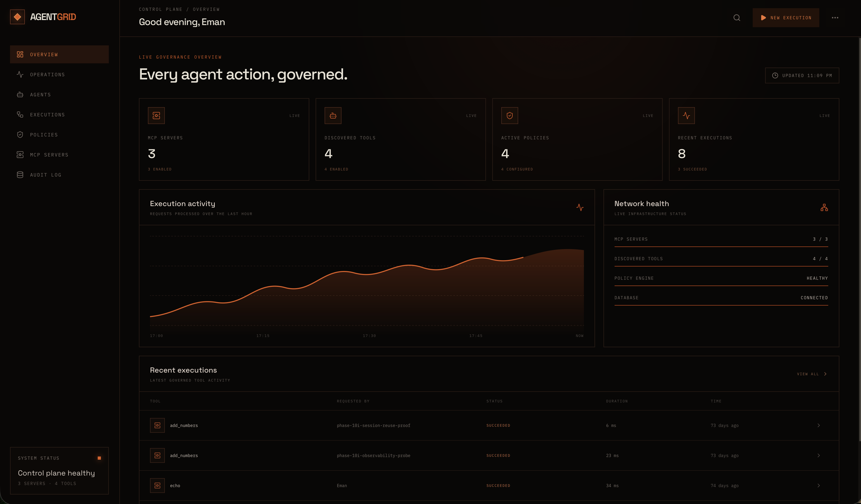Click the Updated 11:09 PM refresh badge
Screen dimensions: 861x504
point(802,75)
